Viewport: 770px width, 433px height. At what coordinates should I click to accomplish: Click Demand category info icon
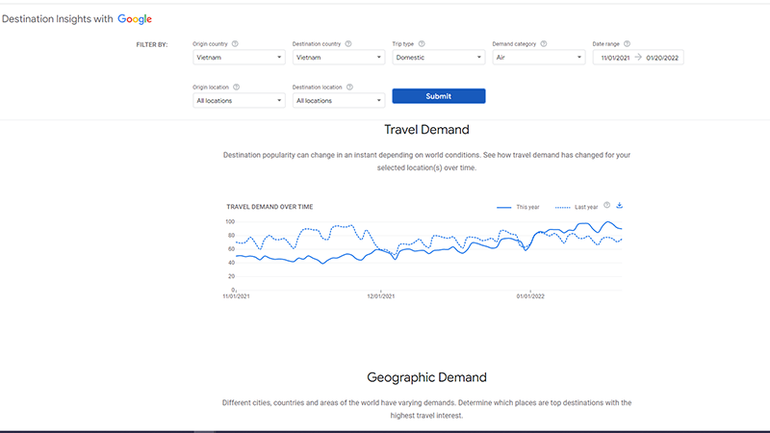point(544,44)
